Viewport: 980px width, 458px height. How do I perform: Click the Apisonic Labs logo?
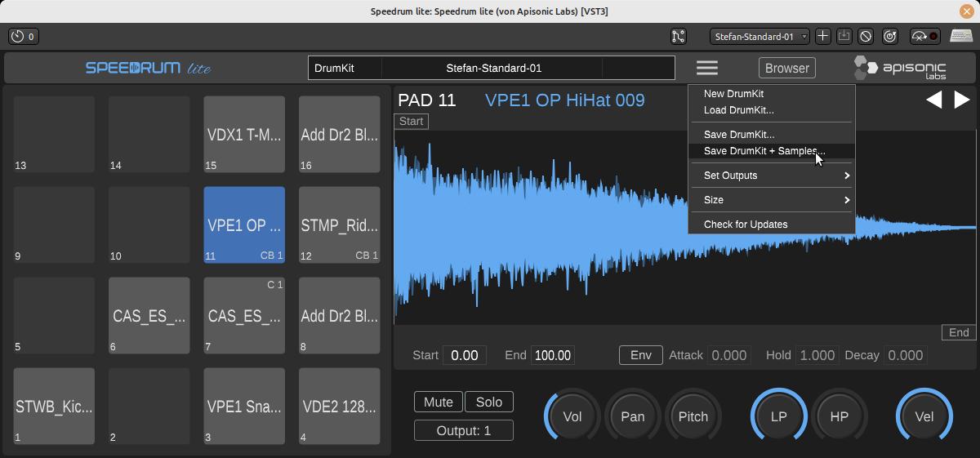(x=900, y=68)
